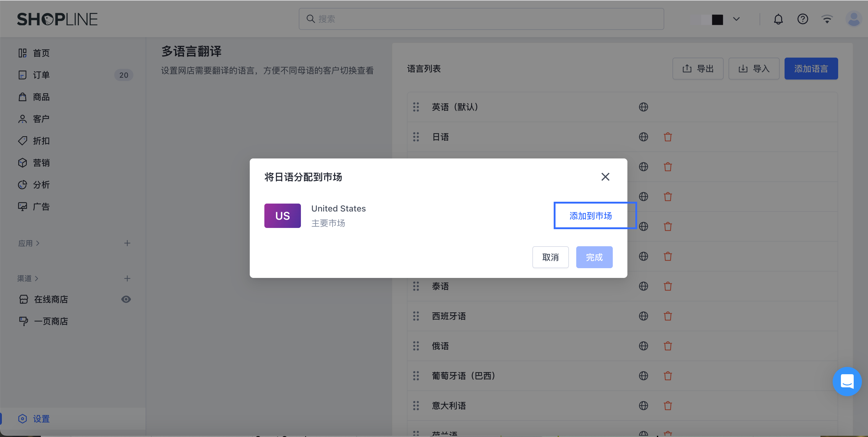Click the search input field
Viewport: 868px width, 437px height.
[481, 19]
